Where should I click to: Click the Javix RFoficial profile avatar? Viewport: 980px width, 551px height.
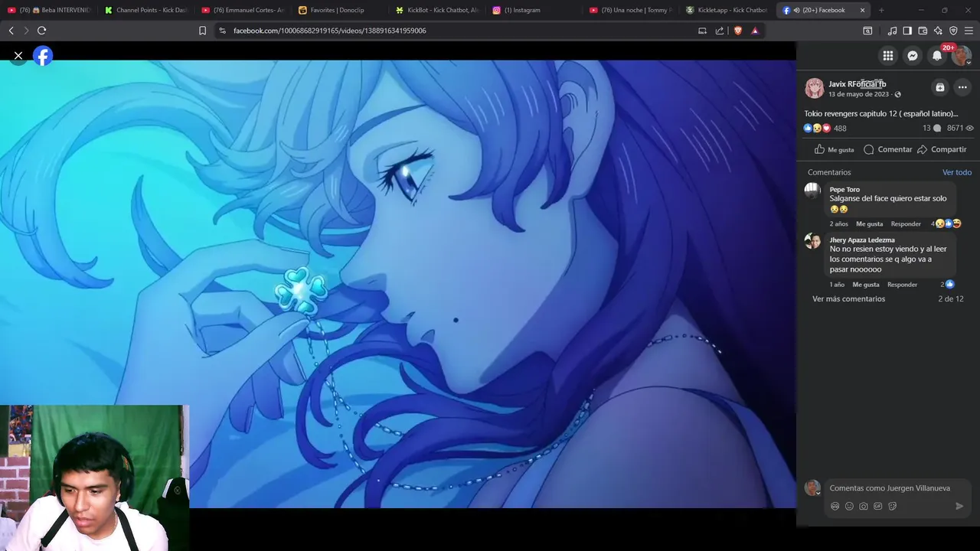815,88
